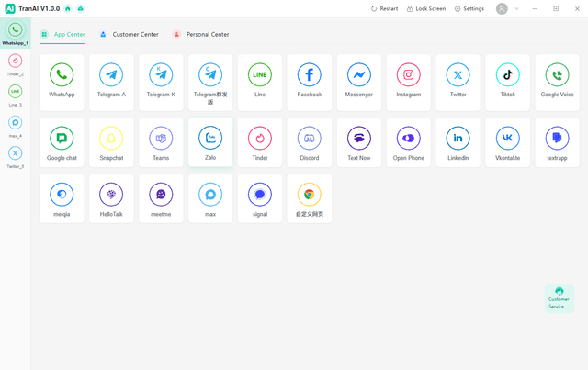Click the cloud icon beside TranAI title
This screenshot has width=588, height=370.
click(x=81, y=8)
